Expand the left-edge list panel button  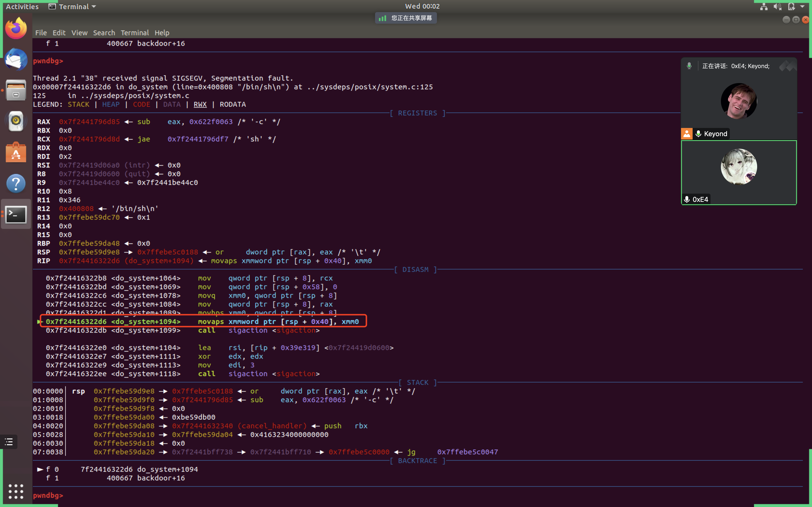pos(9,442)
